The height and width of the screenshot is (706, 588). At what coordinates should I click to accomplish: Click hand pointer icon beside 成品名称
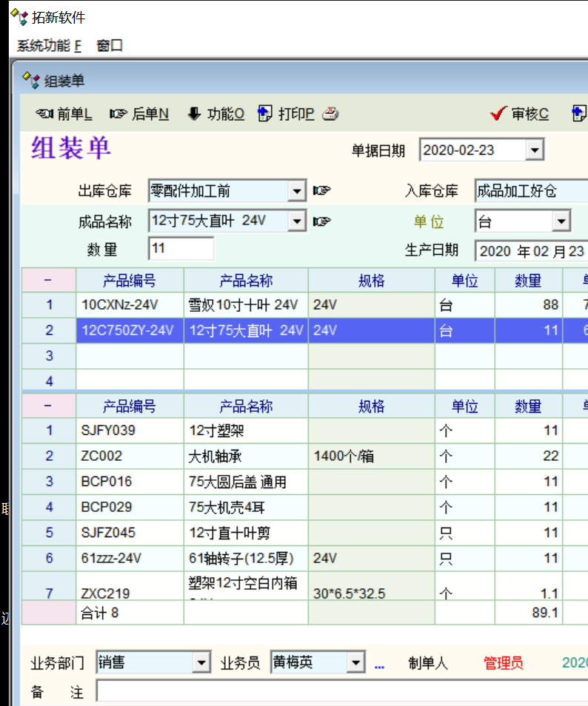pyautogui.click(x=321, y=221)
